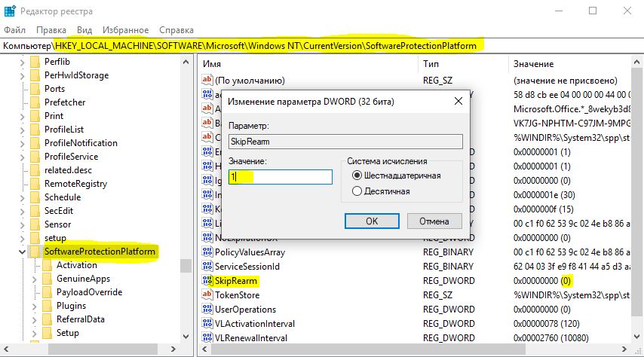Click the PayloadOverride folder icon
The width and height of the screenshot is (644, 357).
coord(48,292)
